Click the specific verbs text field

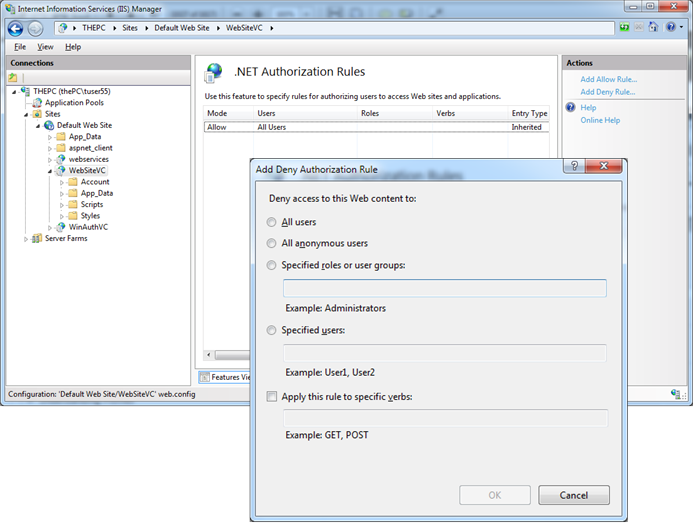[445, 418]
